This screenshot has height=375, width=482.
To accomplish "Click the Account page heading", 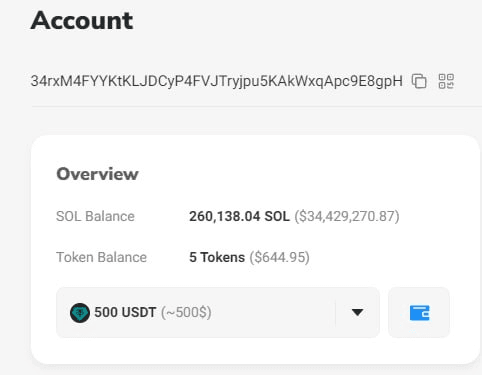I will 82,21.
